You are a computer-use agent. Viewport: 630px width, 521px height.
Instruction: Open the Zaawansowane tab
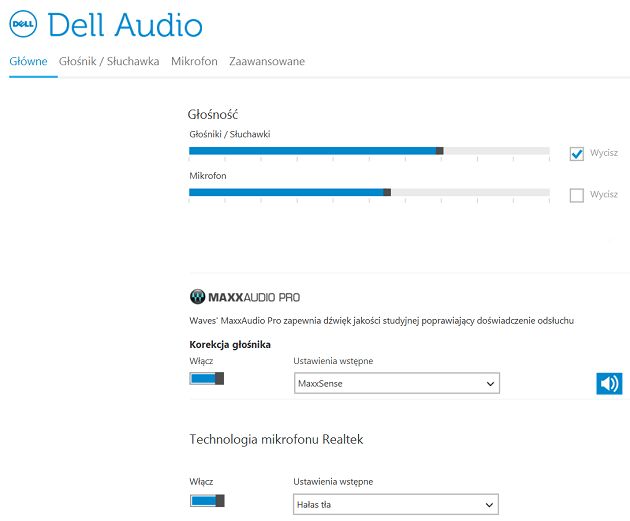[267, 61]
